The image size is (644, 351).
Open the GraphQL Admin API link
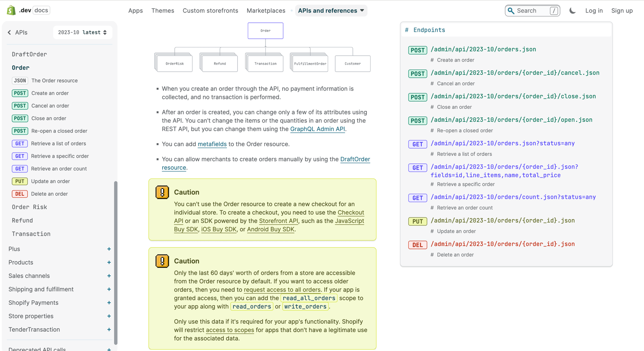[317, 129]
